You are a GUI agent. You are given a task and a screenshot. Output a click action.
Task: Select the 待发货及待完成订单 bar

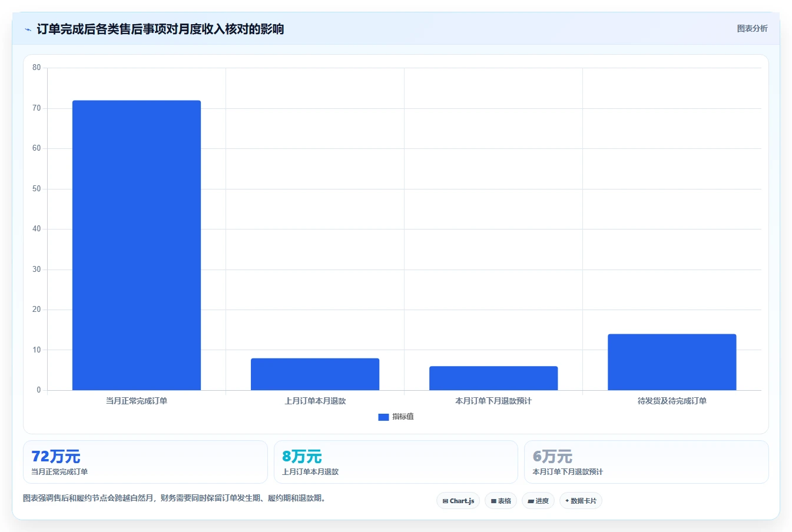[672, 362]
